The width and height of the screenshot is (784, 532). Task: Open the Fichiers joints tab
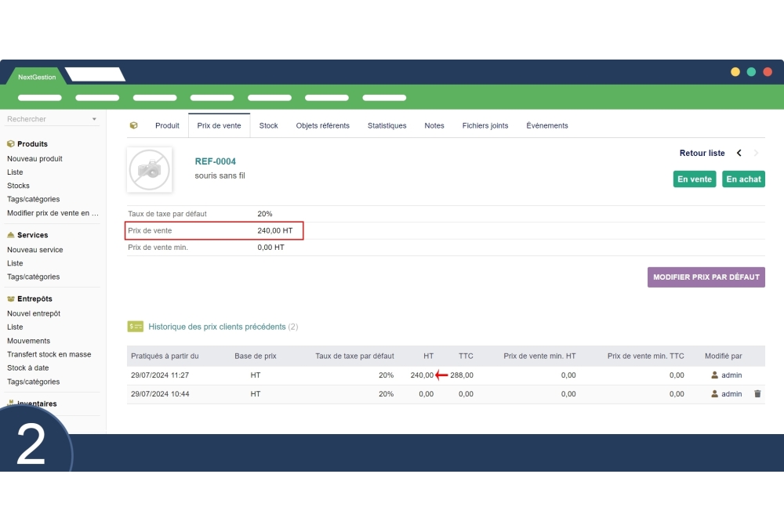(x=485, y=125)
